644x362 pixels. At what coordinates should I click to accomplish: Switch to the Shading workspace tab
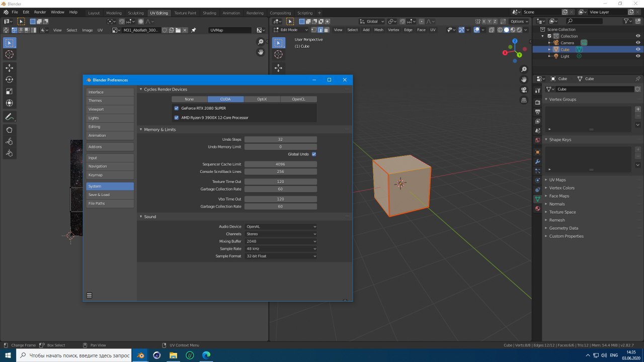coord(209,13)
